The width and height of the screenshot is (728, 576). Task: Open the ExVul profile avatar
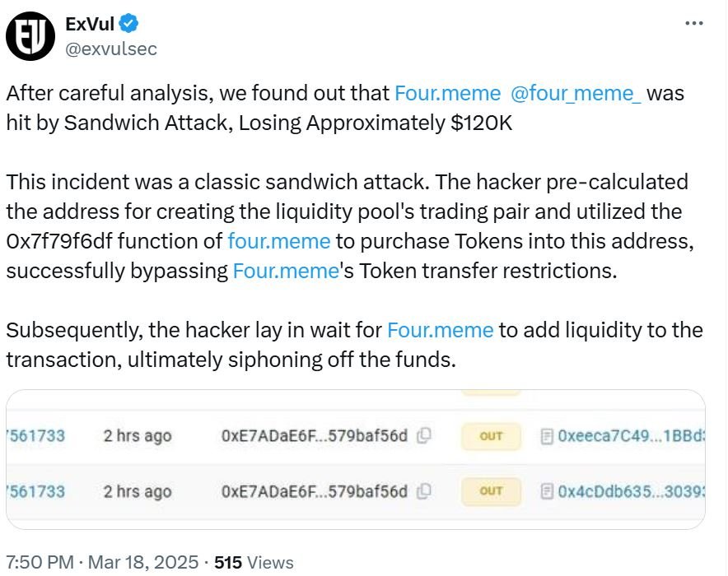tap(30, 36)
